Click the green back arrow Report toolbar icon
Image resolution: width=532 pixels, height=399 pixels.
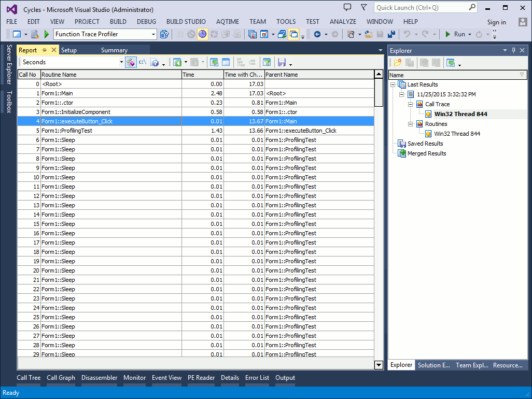(x=177, y=62)
